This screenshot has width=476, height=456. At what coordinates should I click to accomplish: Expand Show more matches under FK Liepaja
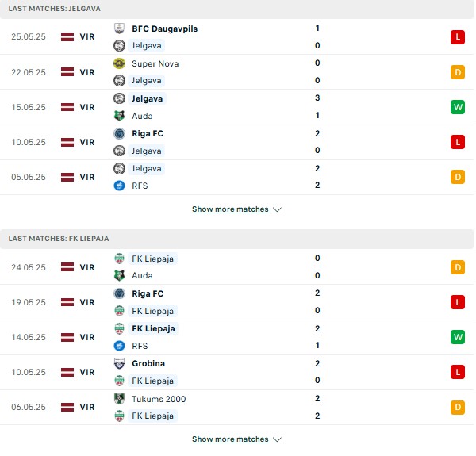(230, 439)
